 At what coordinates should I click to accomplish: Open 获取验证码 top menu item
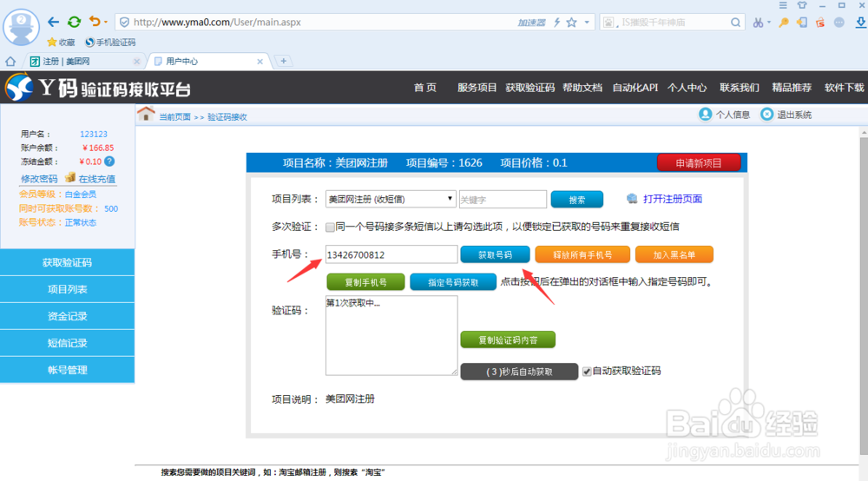(x=529, y=88)
